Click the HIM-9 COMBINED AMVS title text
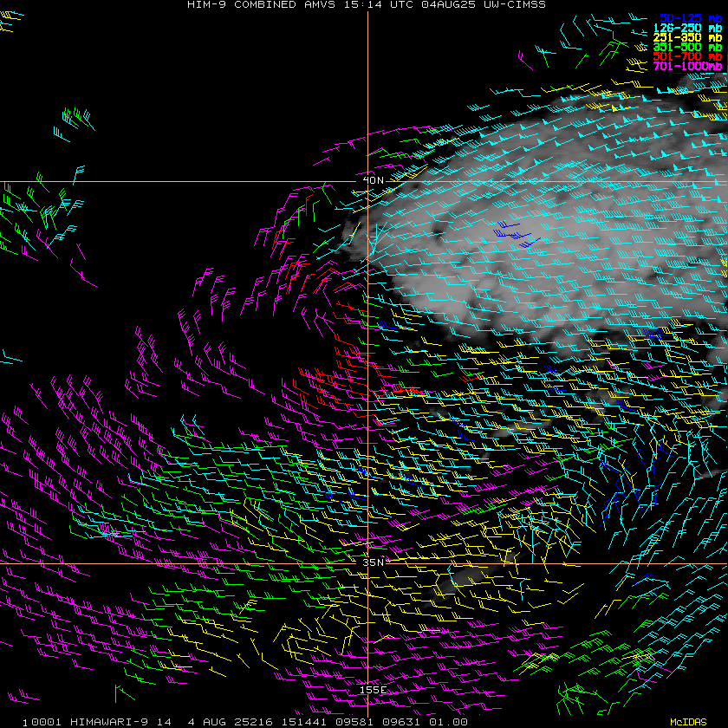Screen dimensions: 728x728 (245, 4)
